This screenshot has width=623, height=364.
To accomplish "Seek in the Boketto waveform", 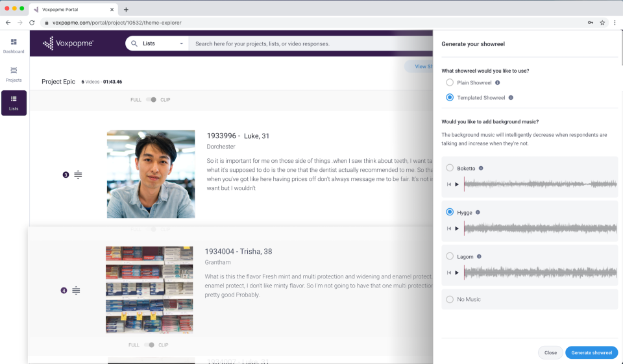I will [x=541, y=184].
